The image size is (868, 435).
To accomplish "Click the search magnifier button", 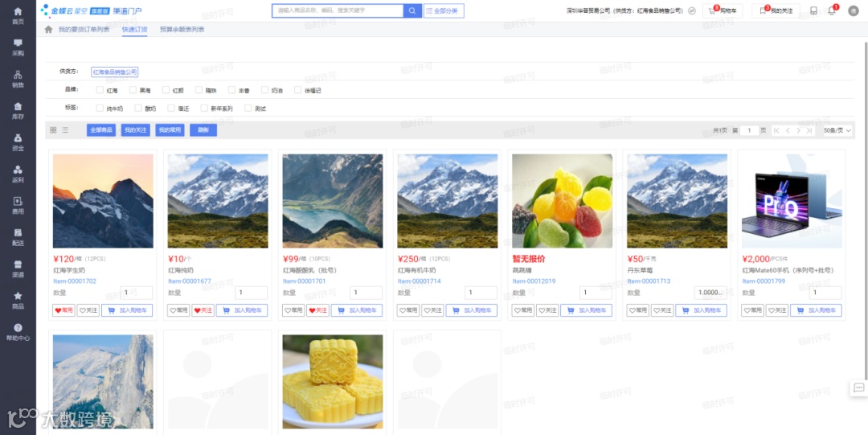I will pyautogui.click(x=412, y=10).
